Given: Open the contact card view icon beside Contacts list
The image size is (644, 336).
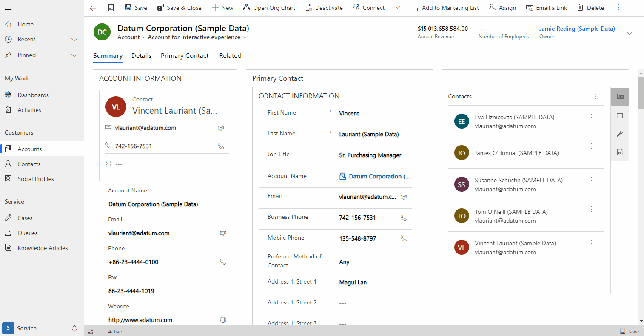Looking at the screenshot, I should pos(620,97).
